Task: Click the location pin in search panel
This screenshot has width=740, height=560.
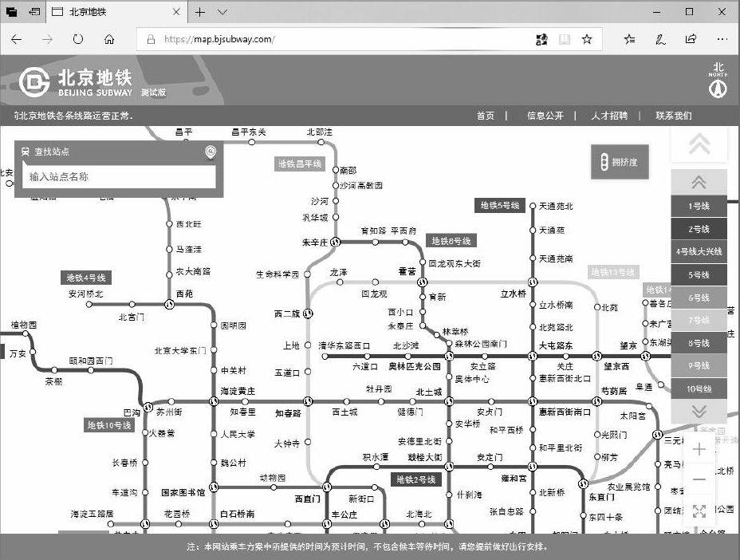Action: (x=211, y=152)
